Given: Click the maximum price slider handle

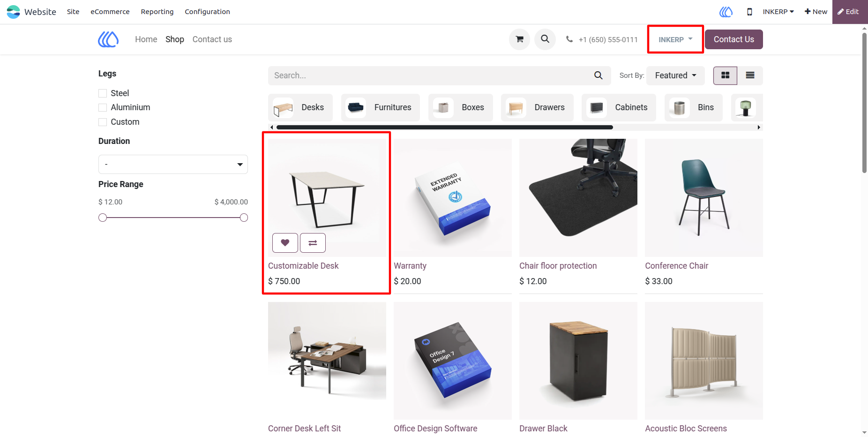Looking at the screenshot, I should [x=244, y=218].
